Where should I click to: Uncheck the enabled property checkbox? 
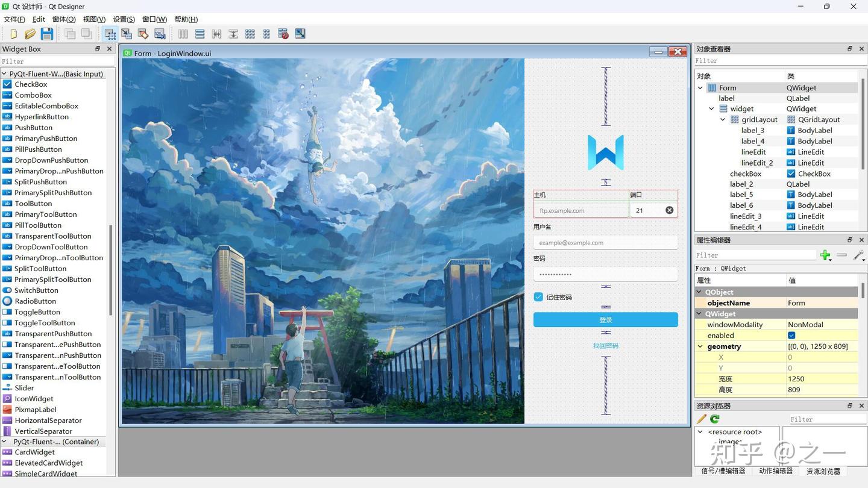pyautogui.click(x=790, y=335)
